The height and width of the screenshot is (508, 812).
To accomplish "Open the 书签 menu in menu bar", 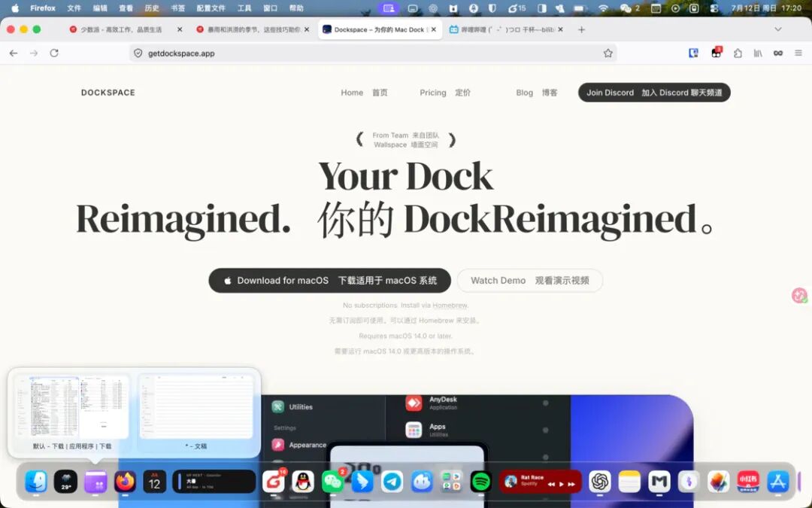I will (177, 8).
